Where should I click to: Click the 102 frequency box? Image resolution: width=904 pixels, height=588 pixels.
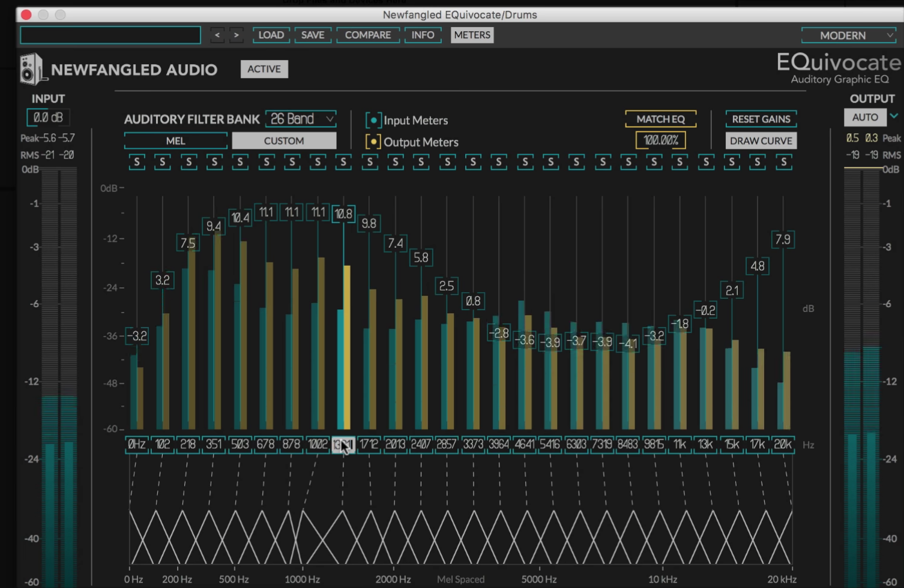pos(163,445)
